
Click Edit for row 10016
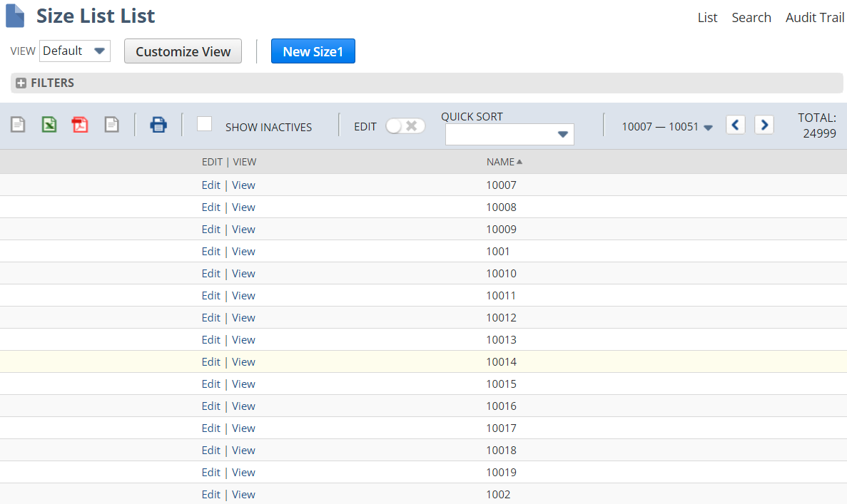(211, 406)
